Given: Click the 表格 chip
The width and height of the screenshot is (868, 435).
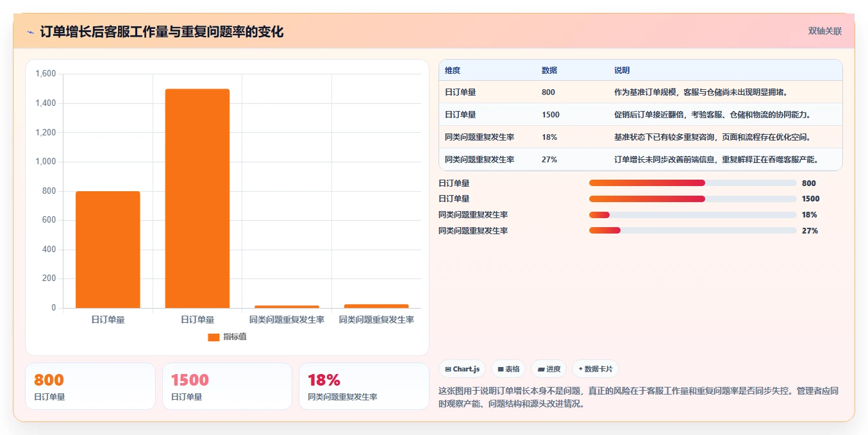Looking at the screenshot, I should (508, 369).
